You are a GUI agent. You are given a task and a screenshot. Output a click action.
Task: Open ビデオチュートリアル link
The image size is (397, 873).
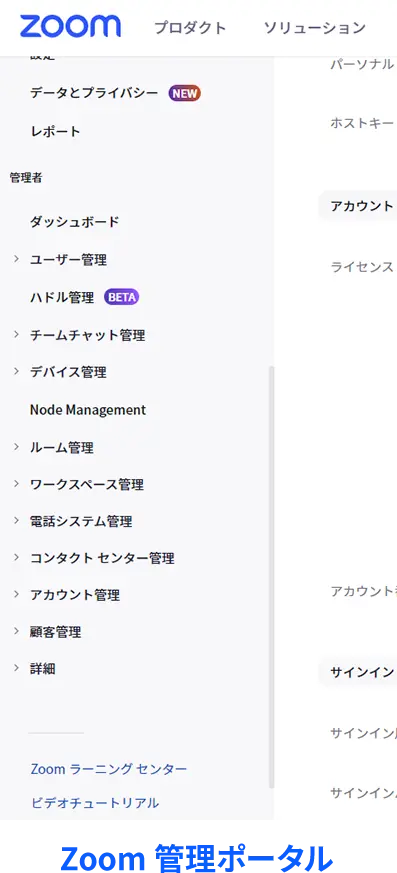tap(95, 803)
